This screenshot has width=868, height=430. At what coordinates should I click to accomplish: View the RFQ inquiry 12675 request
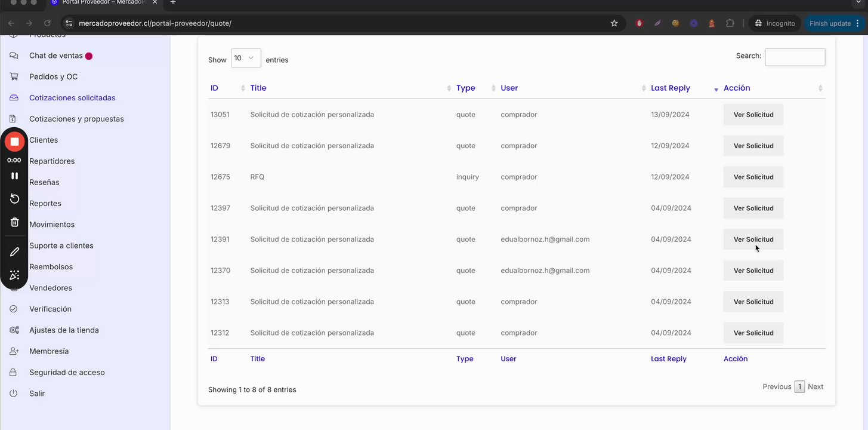753,177
